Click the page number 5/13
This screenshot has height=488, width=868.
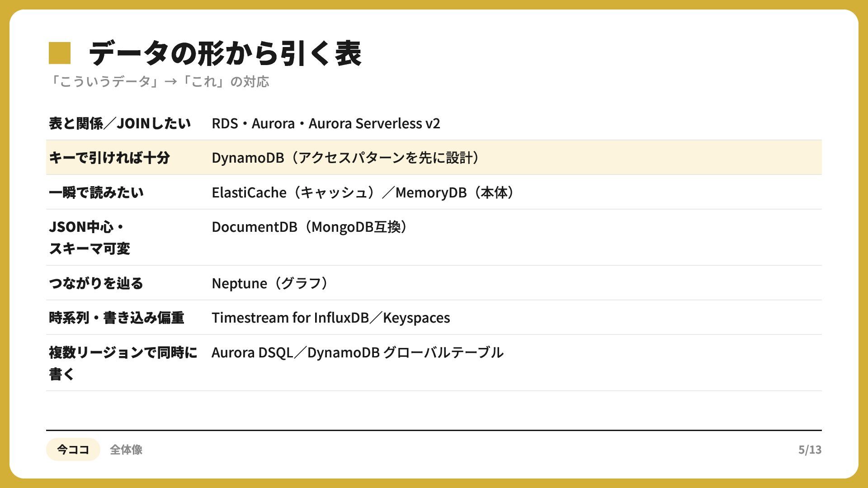click(810, 450)
